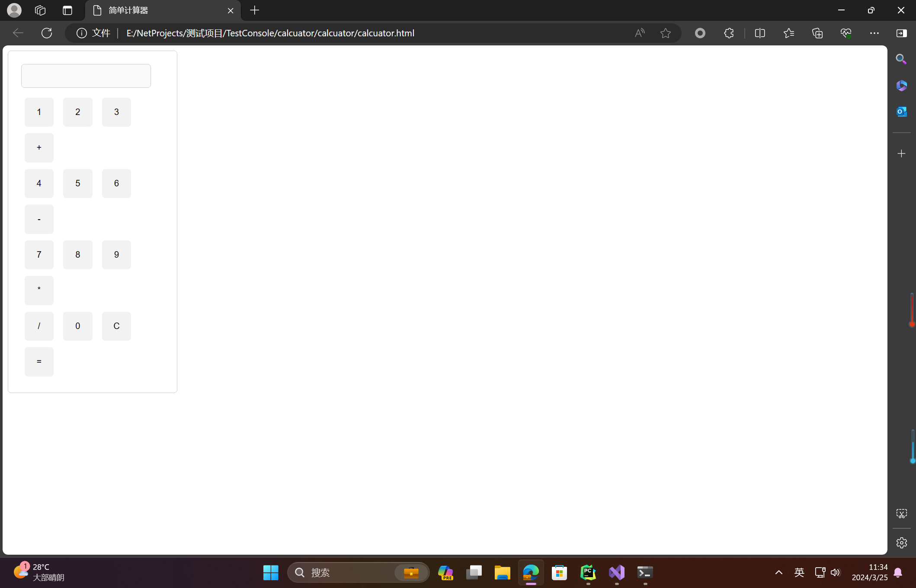Add sidebar app with plus
This screenshot has width=916, height=588.
[901, 153]
